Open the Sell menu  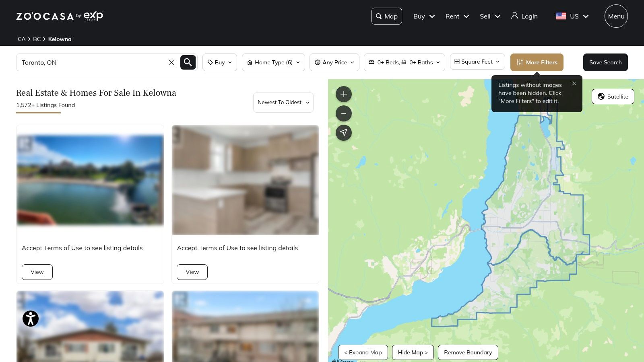490,16
